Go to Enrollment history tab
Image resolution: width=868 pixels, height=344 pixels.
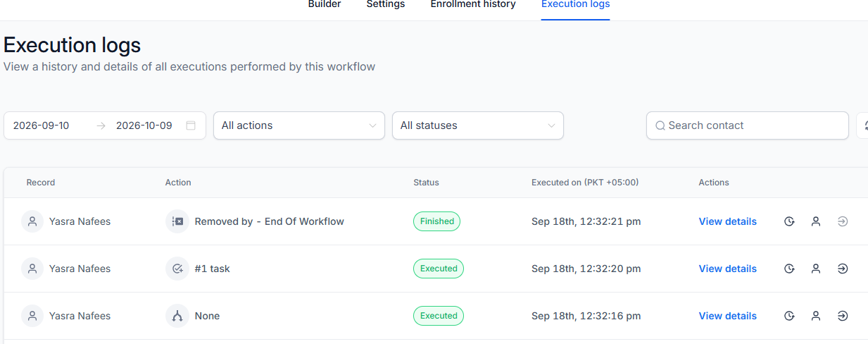(473, 4)
